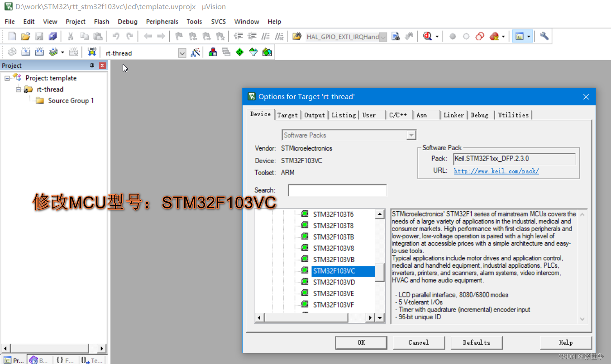The image size is (611, 364).
Task: Click the Help button in dialog
Action: tap(566, 342)
